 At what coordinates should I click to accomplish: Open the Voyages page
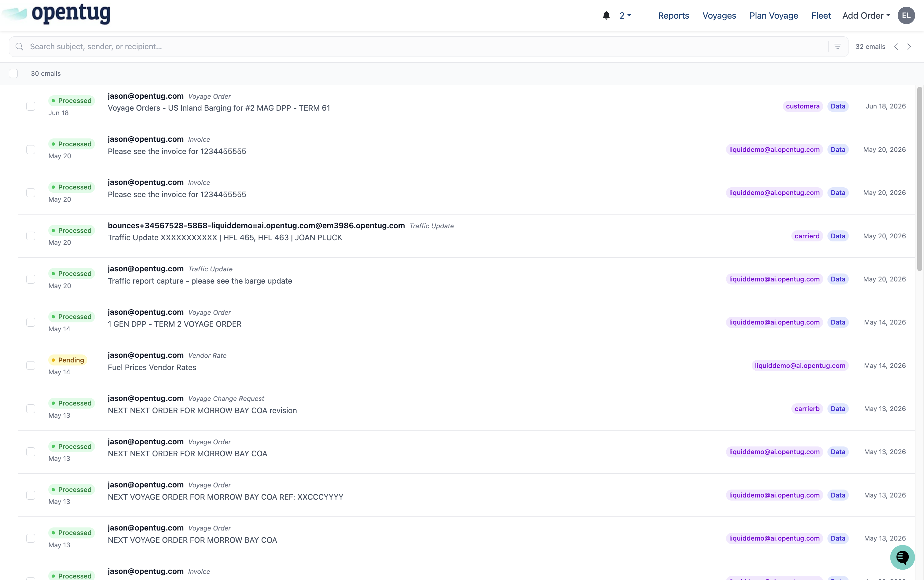719,15
